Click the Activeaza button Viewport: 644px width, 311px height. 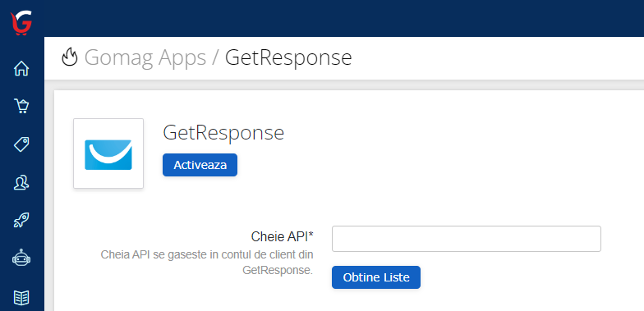point(200,165)
